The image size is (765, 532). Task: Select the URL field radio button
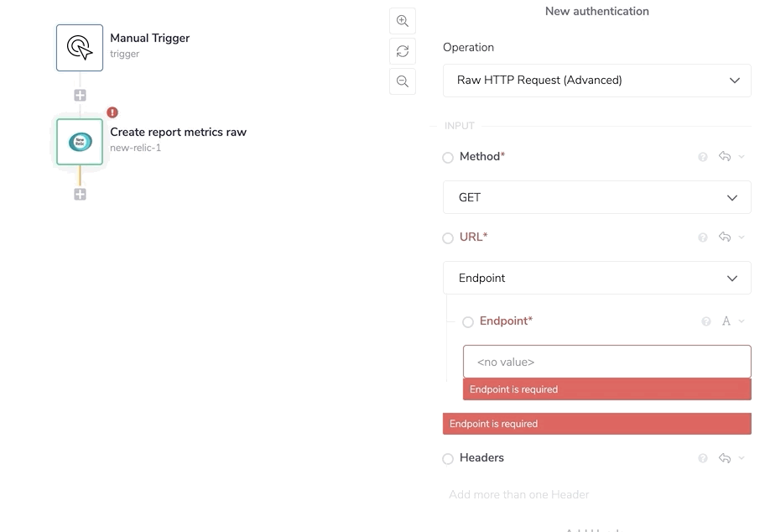(448, 238)
